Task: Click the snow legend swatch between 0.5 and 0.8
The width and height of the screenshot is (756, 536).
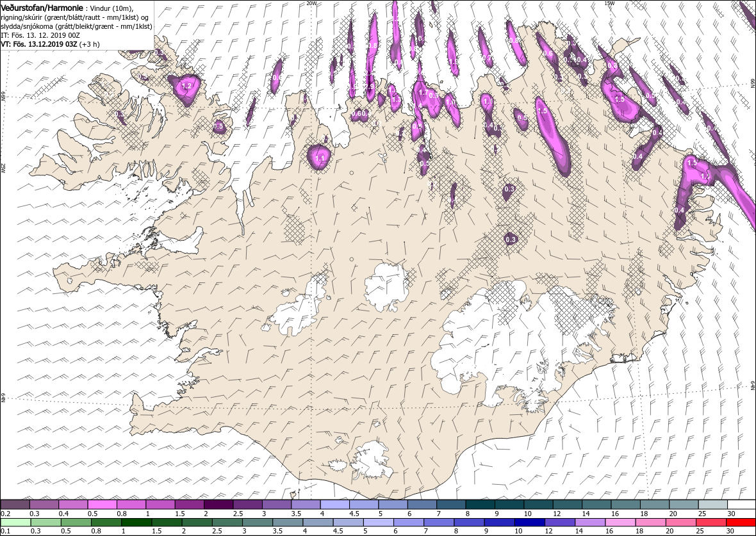Action: [x=103, y=504]
